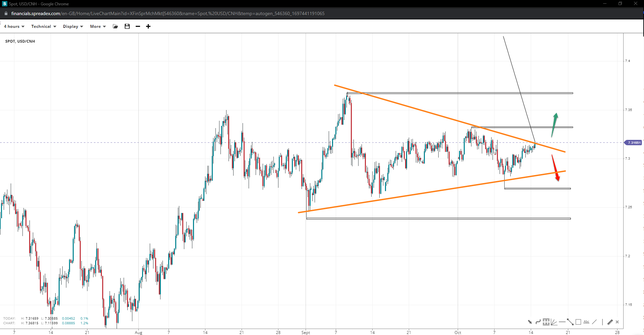Pick the horizontal line tool
644x335 pixels.
(562, 322)
